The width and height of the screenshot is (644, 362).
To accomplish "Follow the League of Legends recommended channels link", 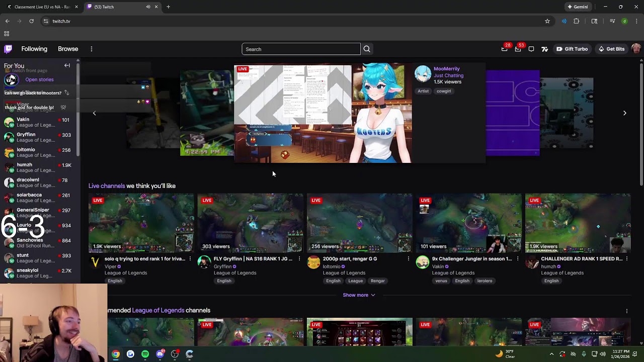I will point(158,310).
